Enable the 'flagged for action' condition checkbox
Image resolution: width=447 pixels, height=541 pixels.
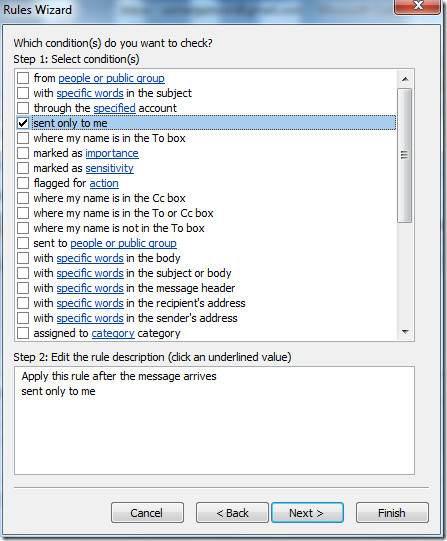(23, 183)
